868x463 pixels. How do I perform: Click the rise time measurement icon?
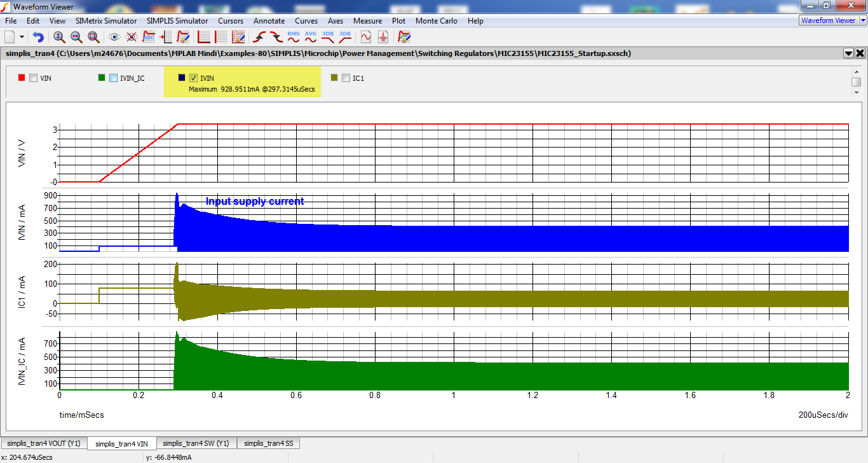[259, 37]
